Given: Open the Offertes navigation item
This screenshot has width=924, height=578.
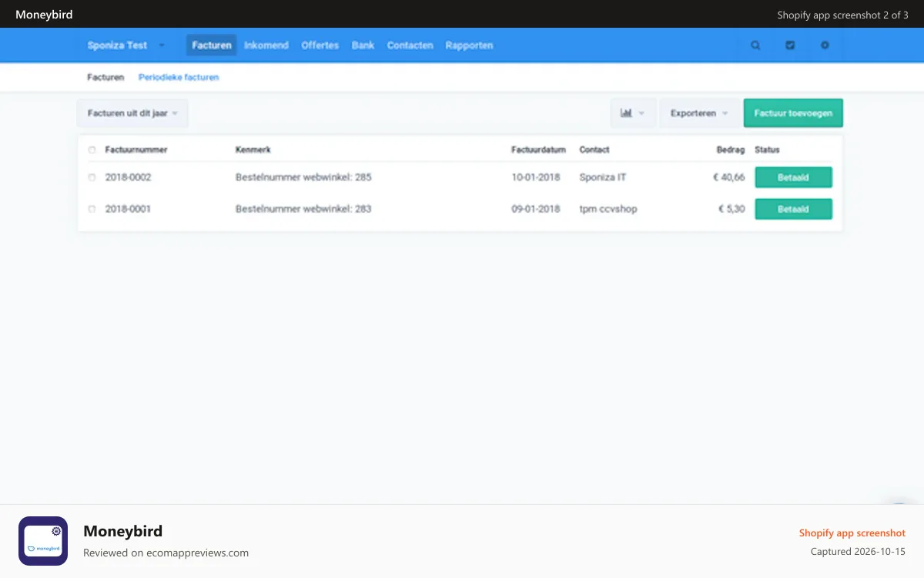Looking at the screenshot, I should click(320, 45).
